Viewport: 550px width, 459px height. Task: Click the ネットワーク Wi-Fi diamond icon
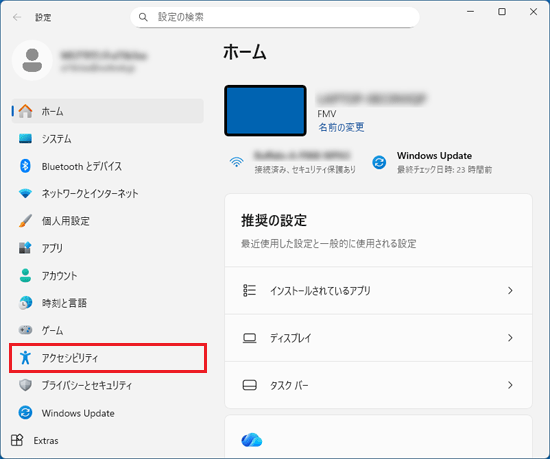coord(25,193)
